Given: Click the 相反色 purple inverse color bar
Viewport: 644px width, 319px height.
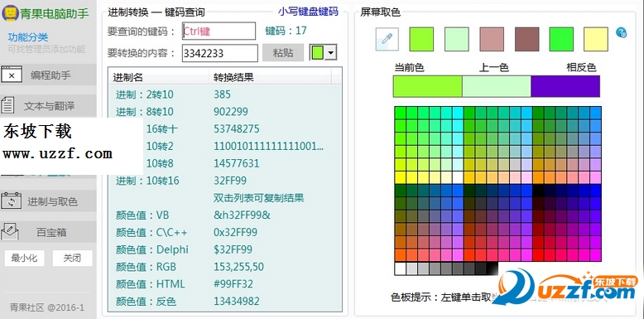Looking at the screenshot, I should point(565,86).
